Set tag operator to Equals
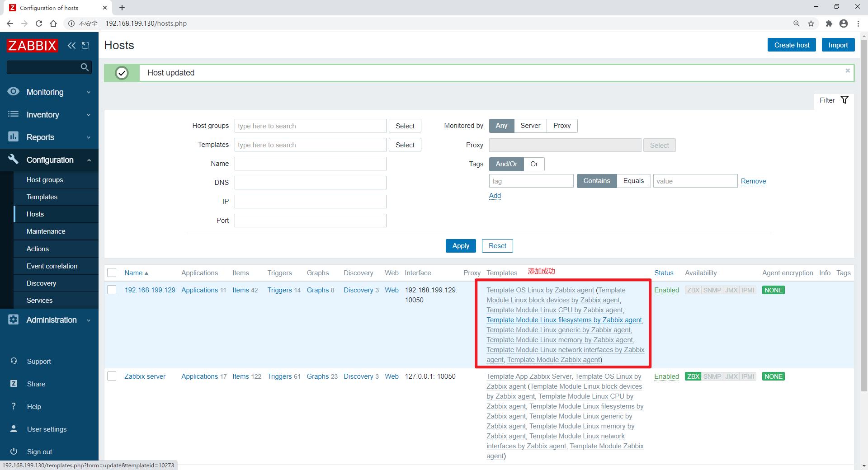Screen dimensions: 868x470 633,181
